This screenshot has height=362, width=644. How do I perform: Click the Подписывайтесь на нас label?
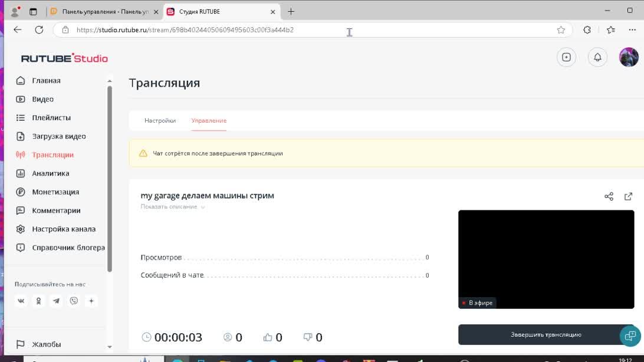50,284
